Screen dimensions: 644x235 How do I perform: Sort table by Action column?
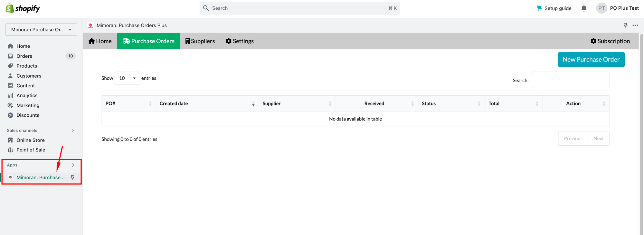point(576,103)
